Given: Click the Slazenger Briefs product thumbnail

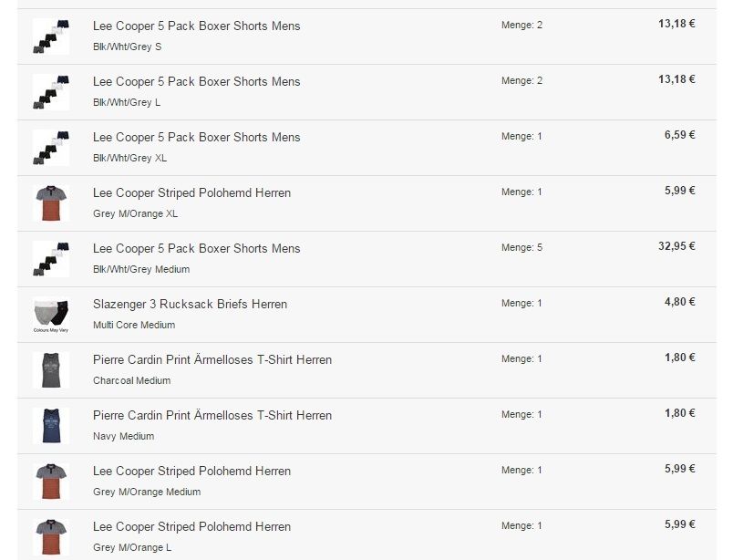Looking at the screenshot, I should coord(50,315).
